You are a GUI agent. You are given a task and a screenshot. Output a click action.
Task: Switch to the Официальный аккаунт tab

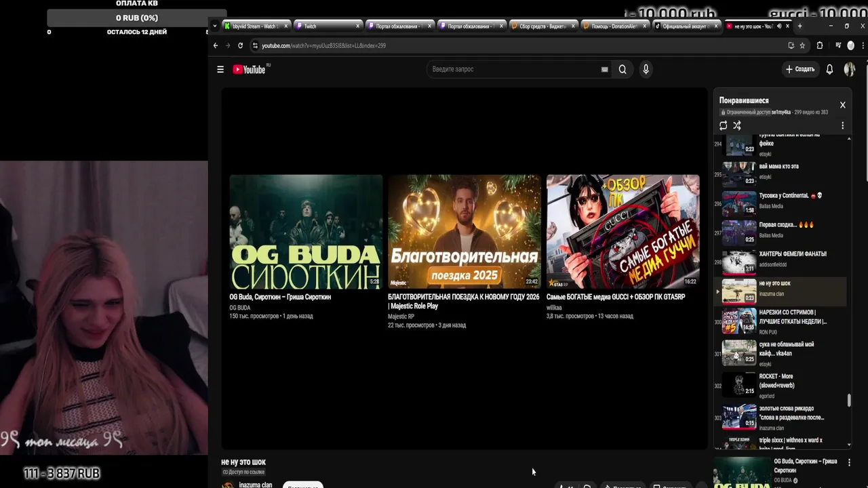point(686,26)
